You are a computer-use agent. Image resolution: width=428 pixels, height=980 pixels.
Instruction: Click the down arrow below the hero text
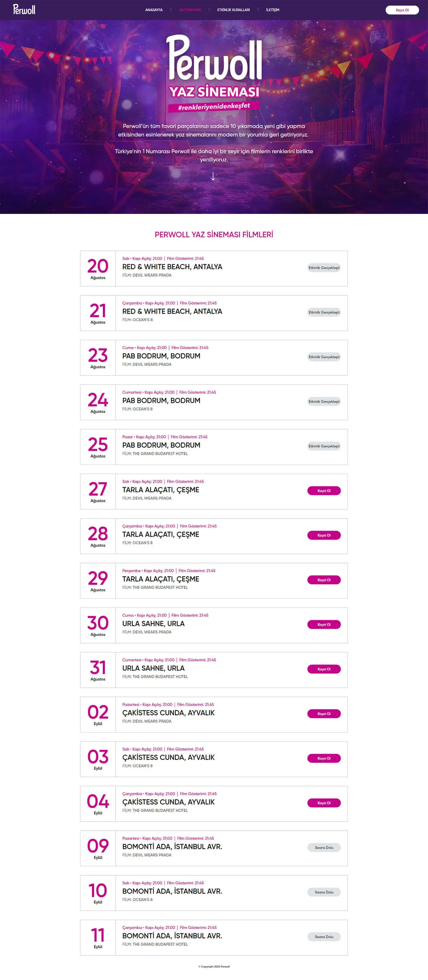tap(213, 176)
